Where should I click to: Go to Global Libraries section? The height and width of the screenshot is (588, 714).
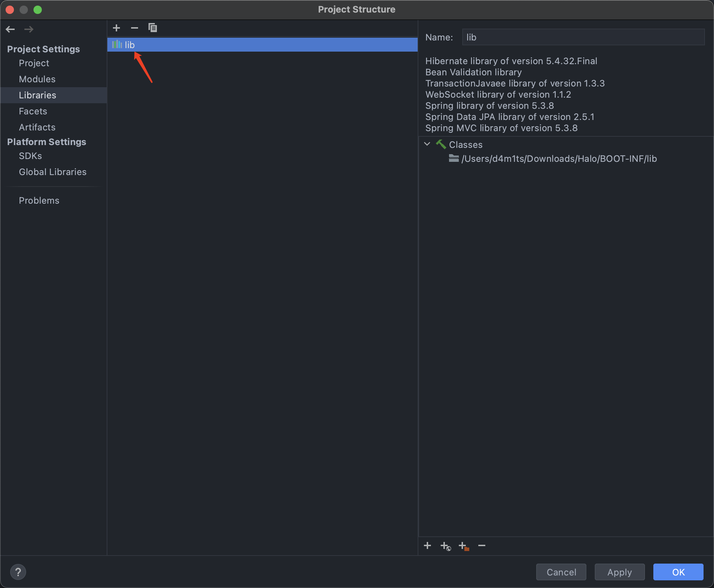[53, 172]
